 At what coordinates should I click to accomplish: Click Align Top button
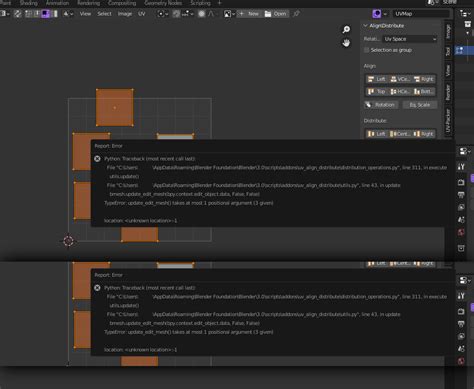point(376,91)
